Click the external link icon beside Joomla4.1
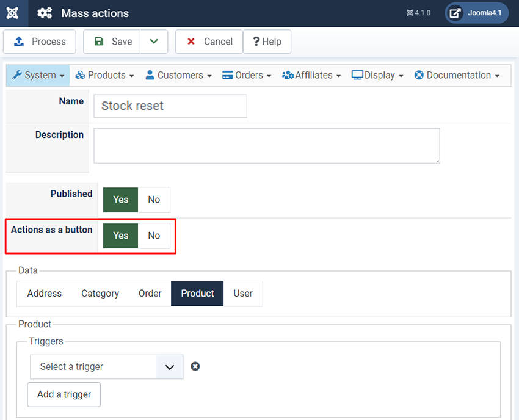This screenshot has height=420, width=519. point(455,13)
